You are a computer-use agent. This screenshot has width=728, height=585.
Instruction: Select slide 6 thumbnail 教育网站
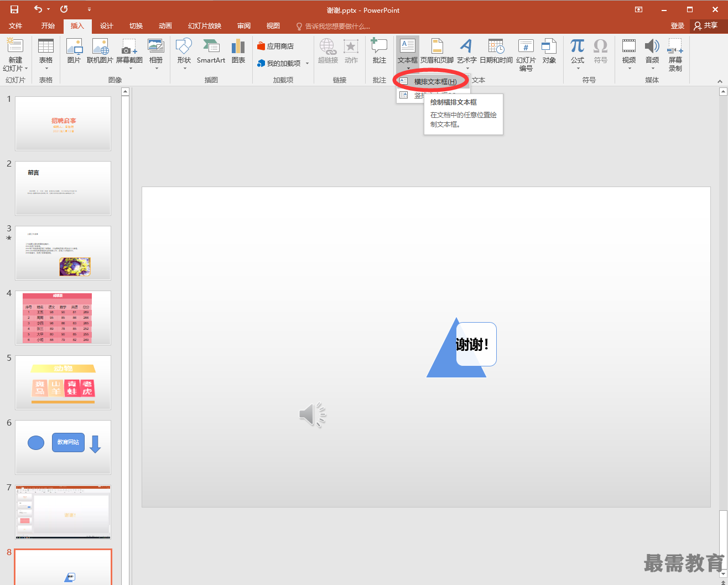click(x=63, y=447)
